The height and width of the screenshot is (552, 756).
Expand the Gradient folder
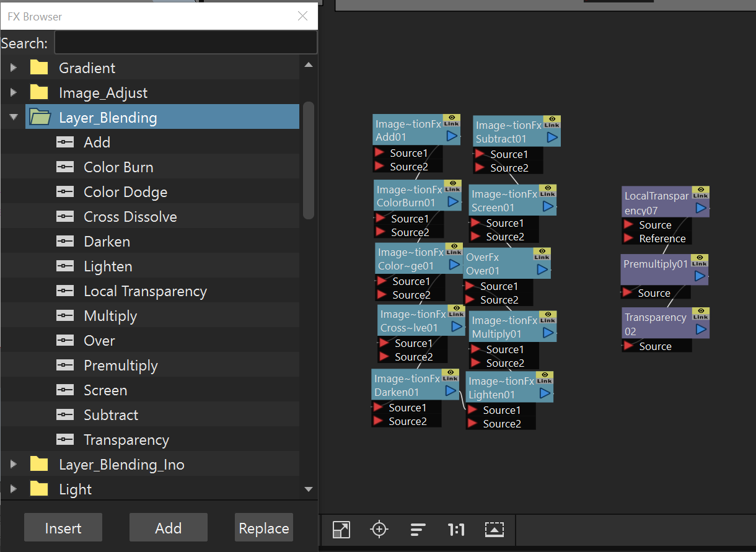[14, 68]
